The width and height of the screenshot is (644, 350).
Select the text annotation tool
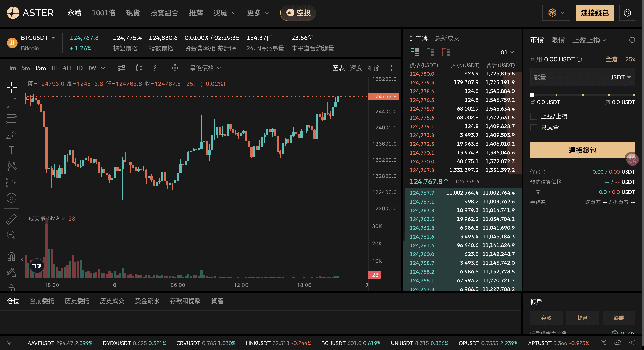(11, 150)
